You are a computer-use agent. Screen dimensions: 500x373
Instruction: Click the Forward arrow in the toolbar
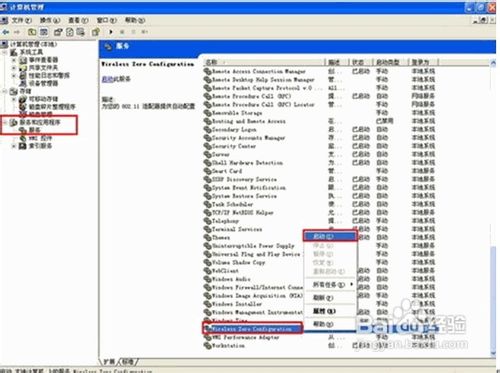[17, 32]
